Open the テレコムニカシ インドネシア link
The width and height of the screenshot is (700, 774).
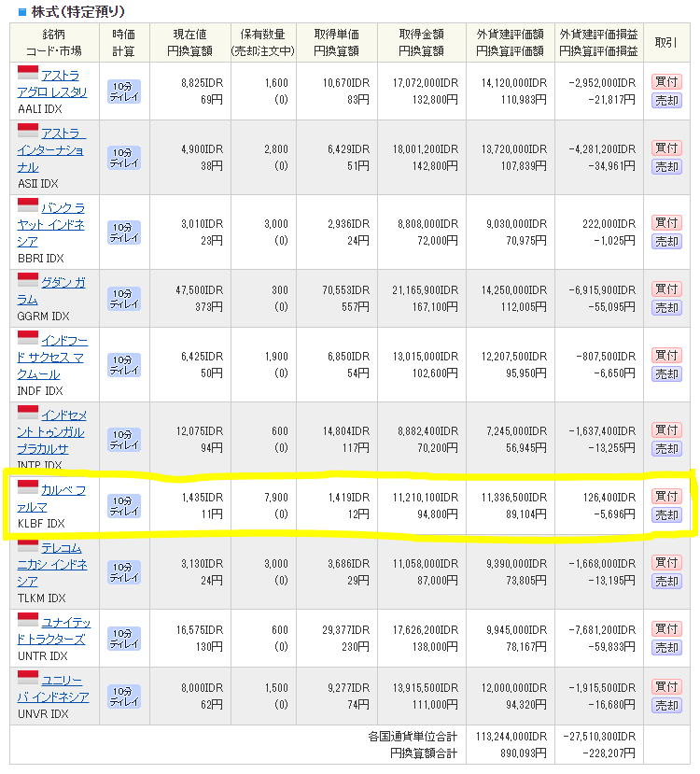[51, 564]
